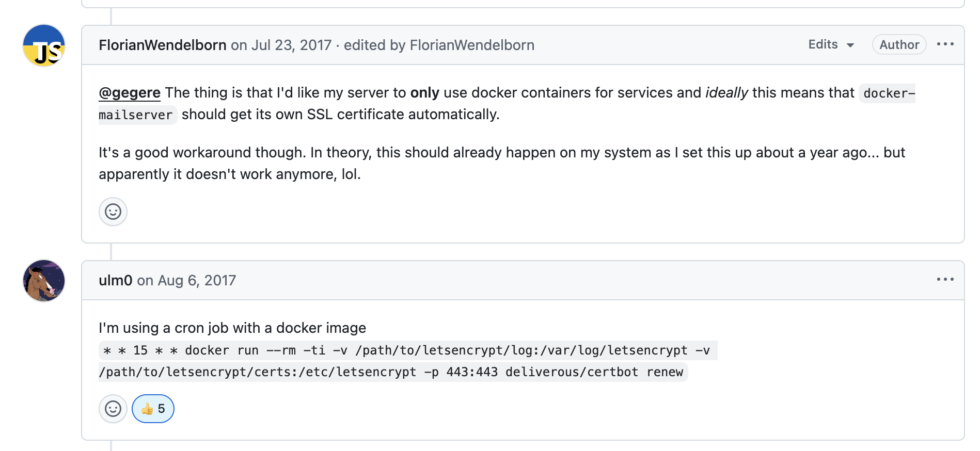
Task: Open the ··· options menu on FlorianWendelborn's comment
Action: coord(945,44)
